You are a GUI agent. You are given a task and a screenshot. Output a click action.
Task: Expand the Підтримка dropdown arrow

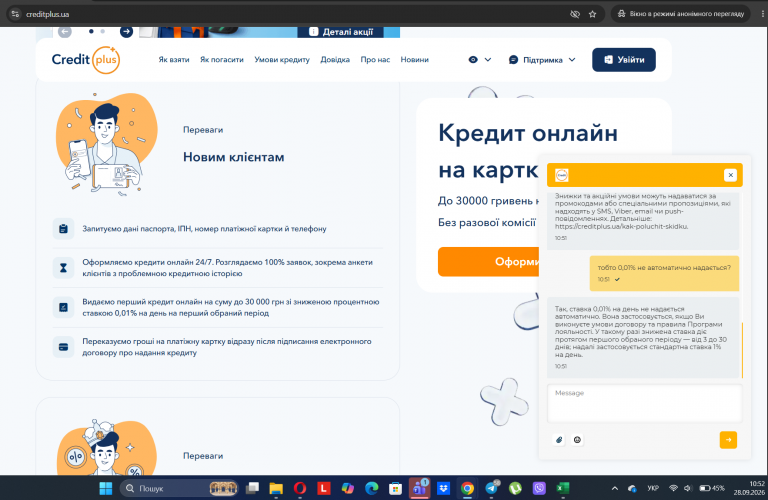pyautogui.click(x=572, y=60)
